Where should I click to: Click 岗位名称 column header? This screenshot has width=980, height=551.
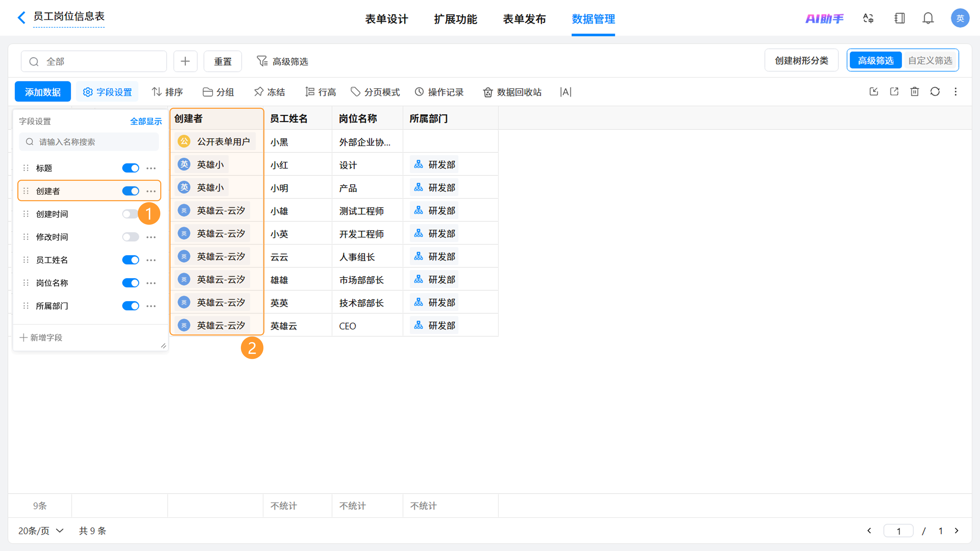tap(367, 118)
